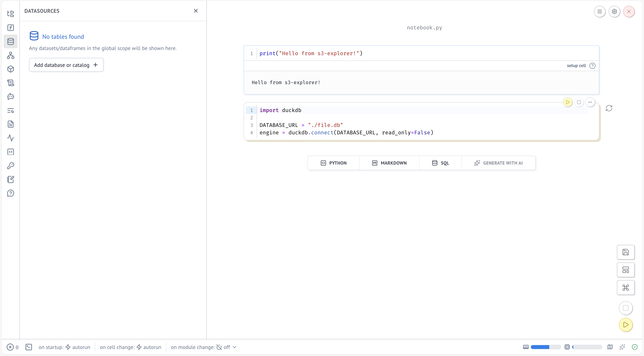This screenshot has height=356, width=644.
Task: Open the dependency graph sidebar icon
Action: click(x=10, y=55)
